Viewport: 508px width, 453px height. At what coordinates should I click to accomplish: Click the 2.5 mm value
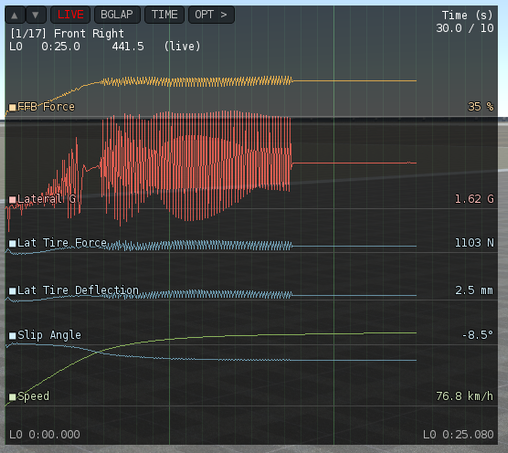pyautogui.click(x=474, y=290)
